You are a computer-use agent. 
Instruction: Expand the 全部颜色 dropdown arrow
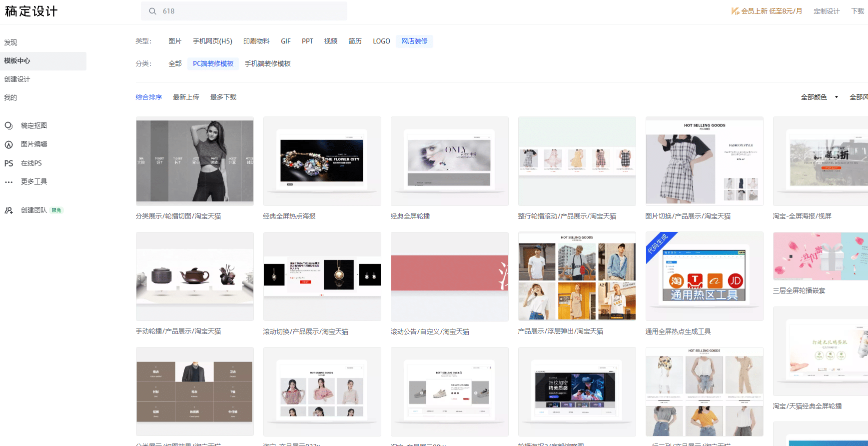[836, 97]
